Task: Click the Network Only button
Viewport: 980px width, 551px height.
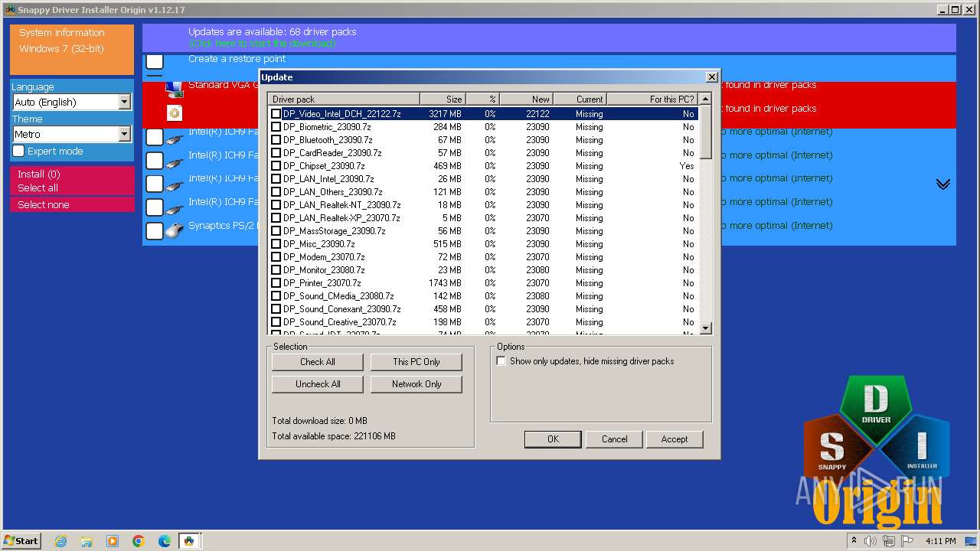Action: click(416, 384)
